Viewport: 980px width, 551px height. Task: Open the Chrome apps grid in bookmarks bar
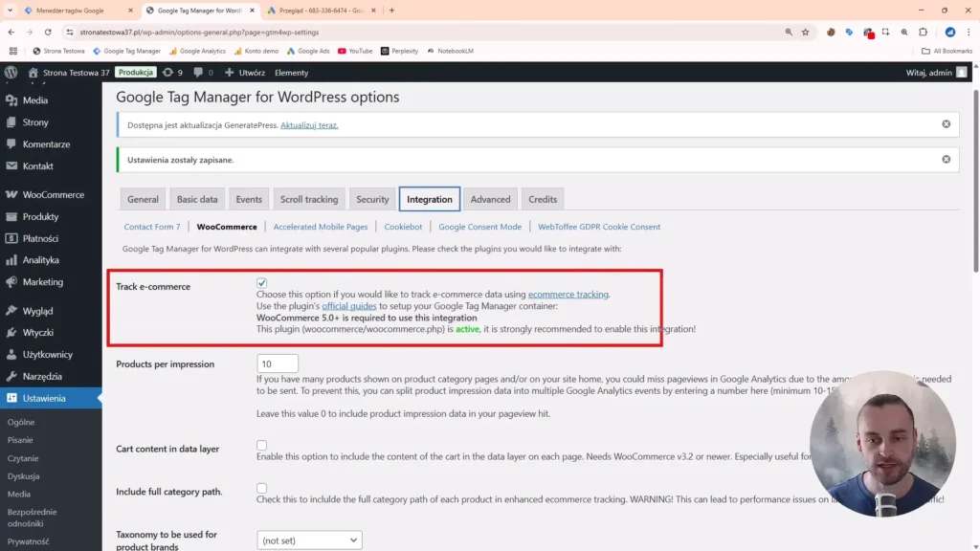pyautogui.click(x=13, y=52)
